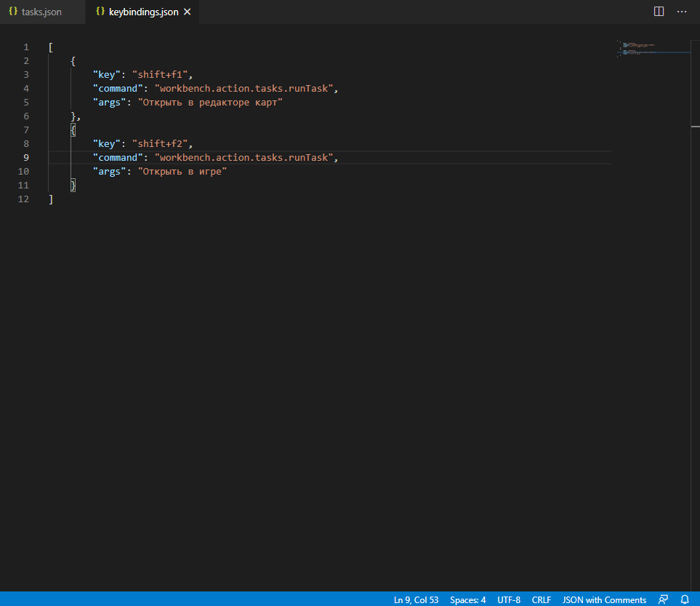Select encoding UTF-8 in status bar

509,599
